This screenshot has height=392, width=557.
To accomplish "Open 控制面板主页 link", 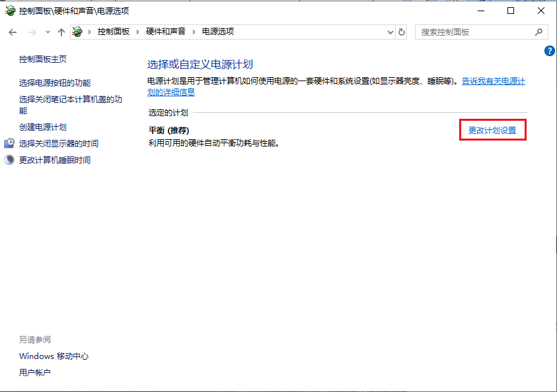I will point(43,59).
